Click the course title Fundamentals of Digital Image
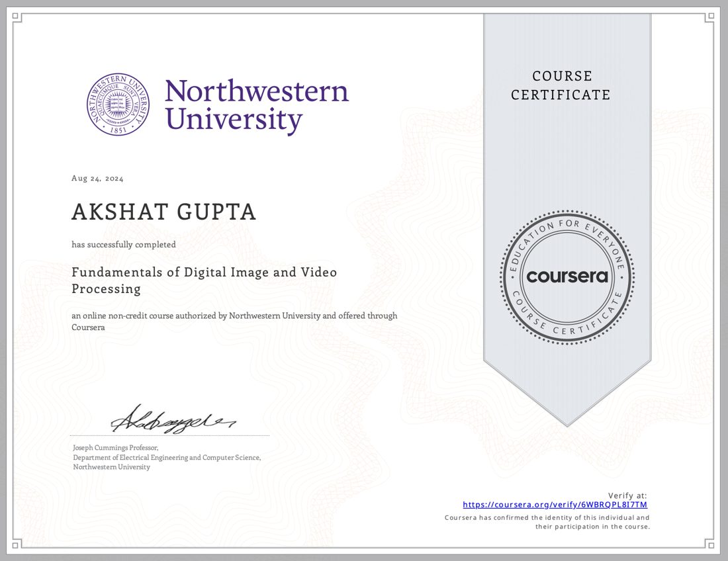Image resolution: width=728 pixels, height=561 pixels. [205, 280]
